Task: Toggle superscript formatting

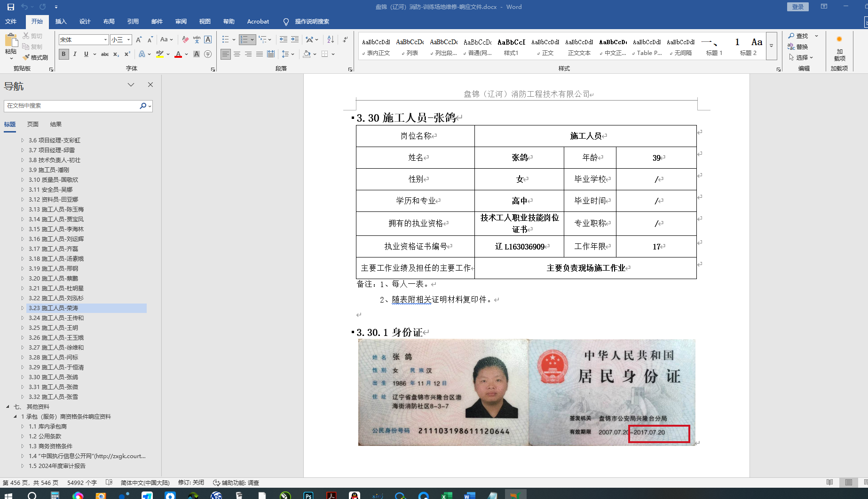Action: [127, 55]
